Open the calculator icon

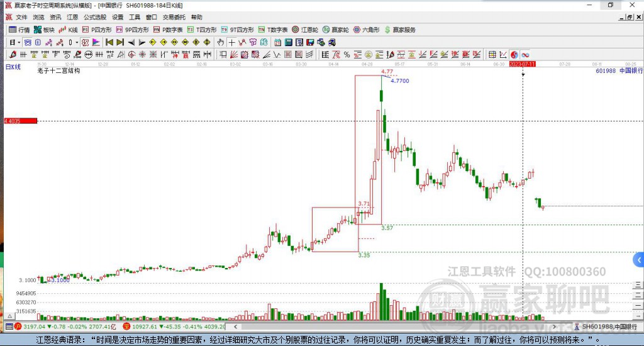point(288,42)
